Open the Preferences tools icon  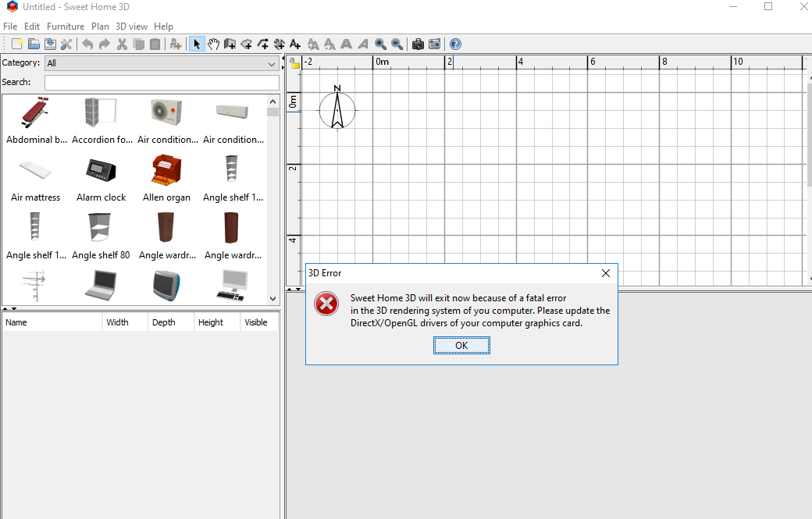click(66, 44)
